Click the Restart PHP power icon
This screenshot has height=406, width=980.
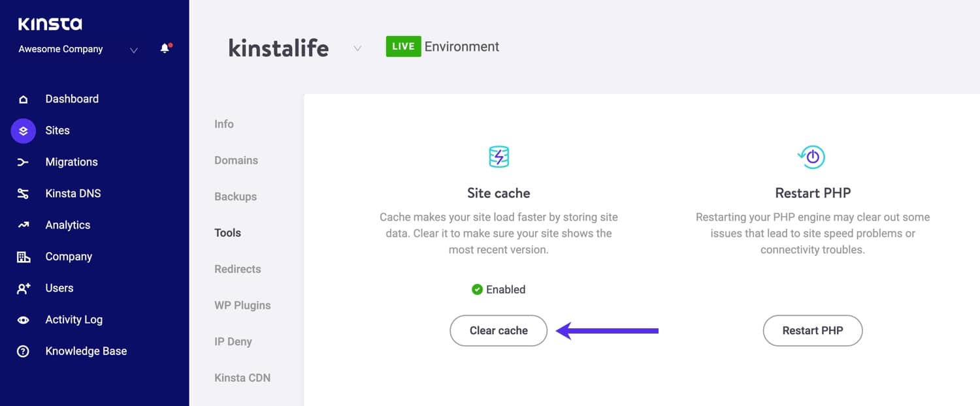tap(812, 157)
